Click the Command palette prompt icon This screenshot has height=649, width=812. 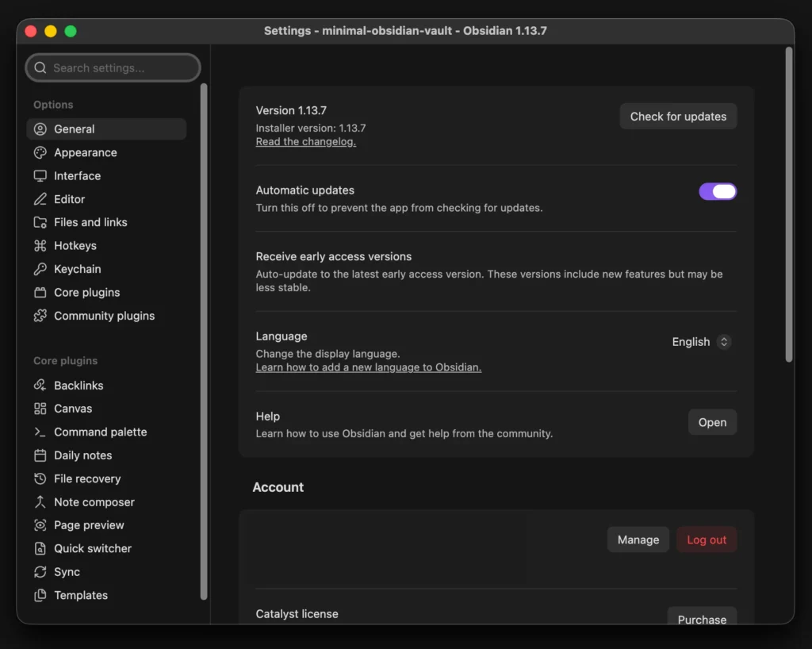pos(40,432)
